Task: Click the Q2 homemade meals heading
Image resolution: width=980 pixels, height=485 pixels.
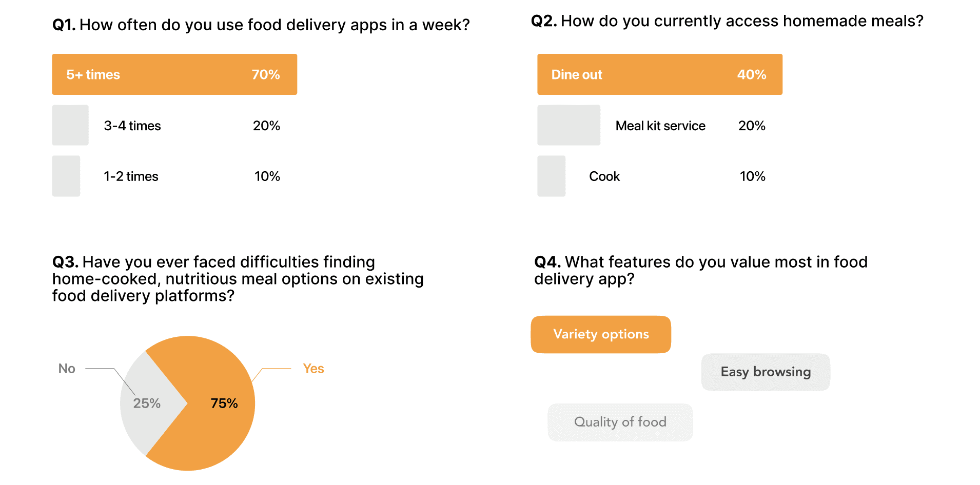Action: click(x=727, y=21)
